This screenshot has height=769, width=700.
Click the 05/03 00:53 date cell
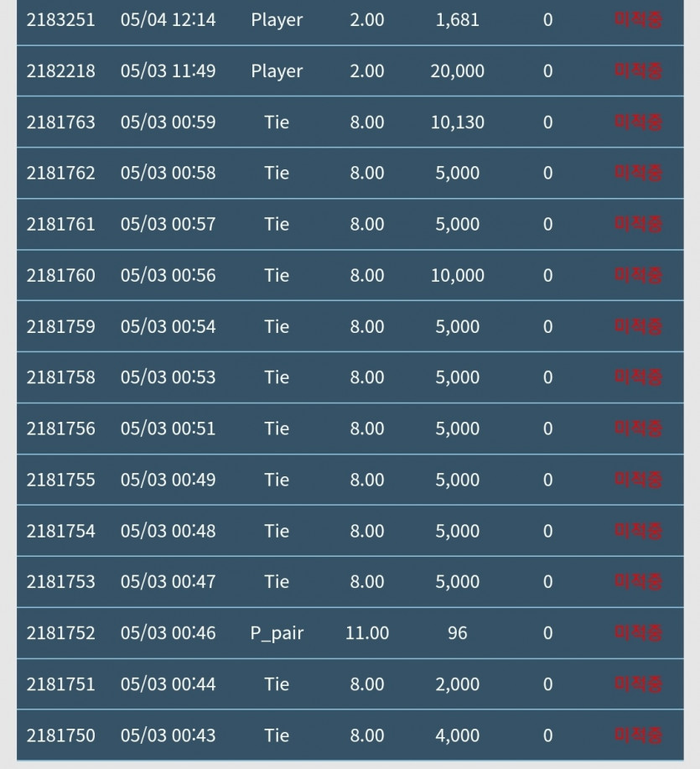click(169, 377)
